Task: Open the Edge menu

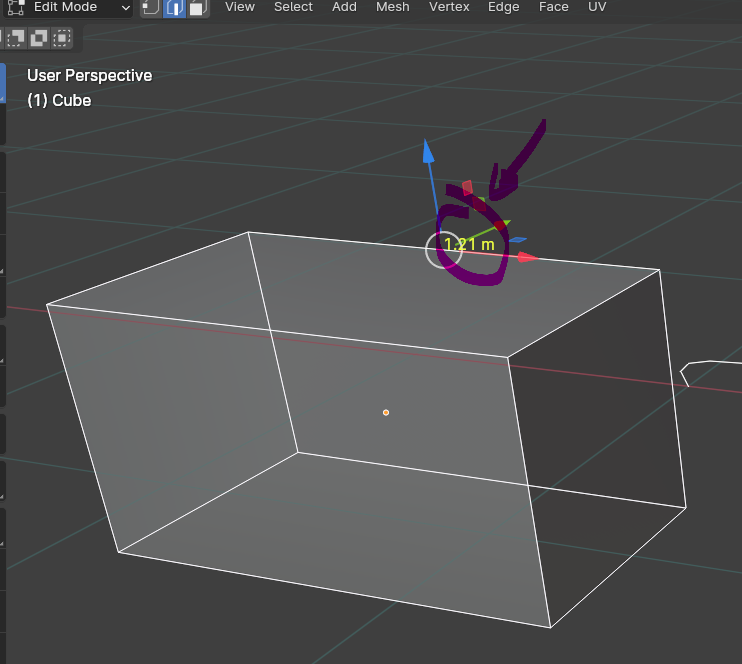Action: pyautogui.click(x=503, y=7)
